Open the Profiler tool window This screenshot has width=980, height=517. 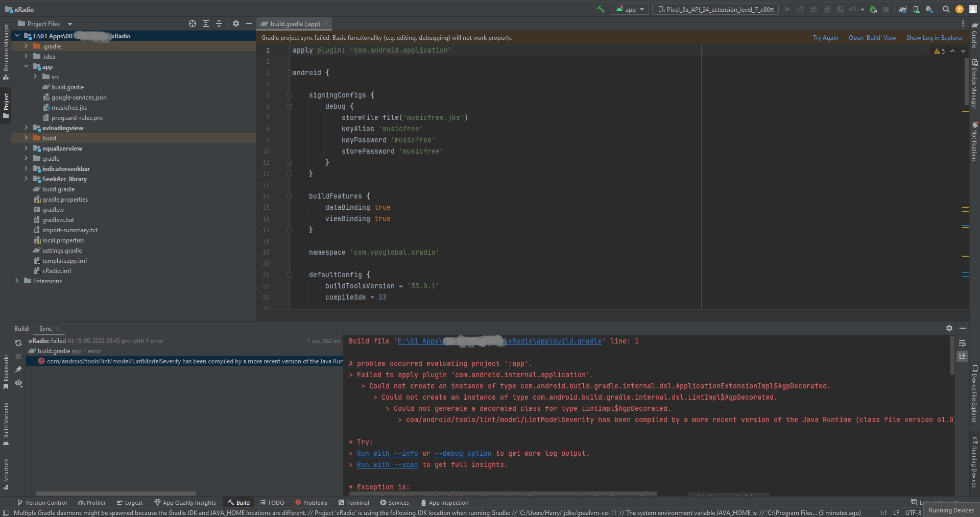[x=92, y=503]
